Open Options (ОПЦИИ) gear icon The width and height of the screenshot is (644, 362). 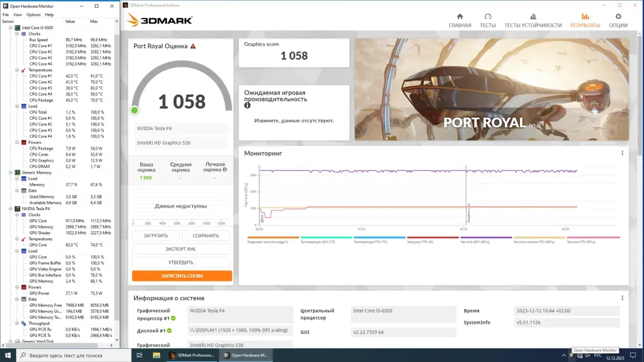[x=618, y=17]
